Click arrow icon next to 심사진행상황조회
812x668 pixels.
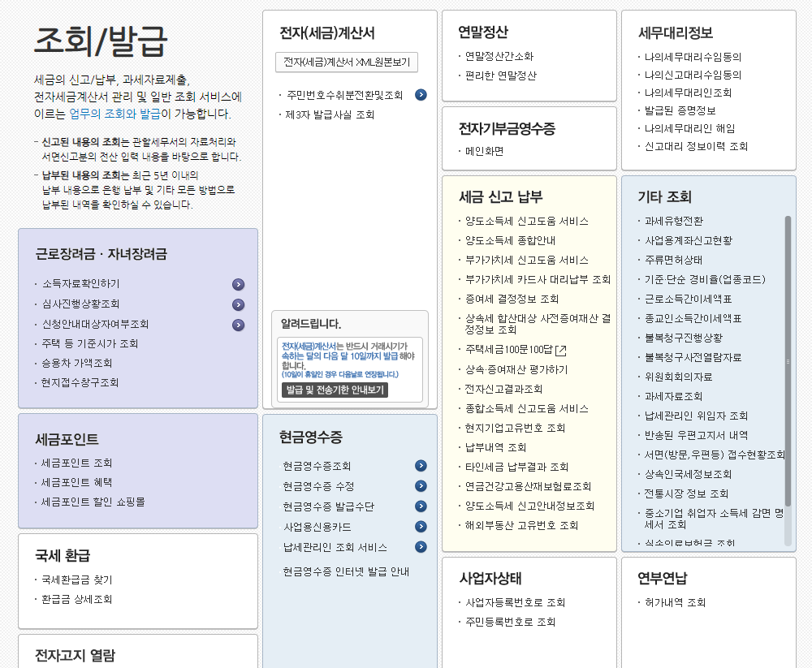click(x=238, y=304)
